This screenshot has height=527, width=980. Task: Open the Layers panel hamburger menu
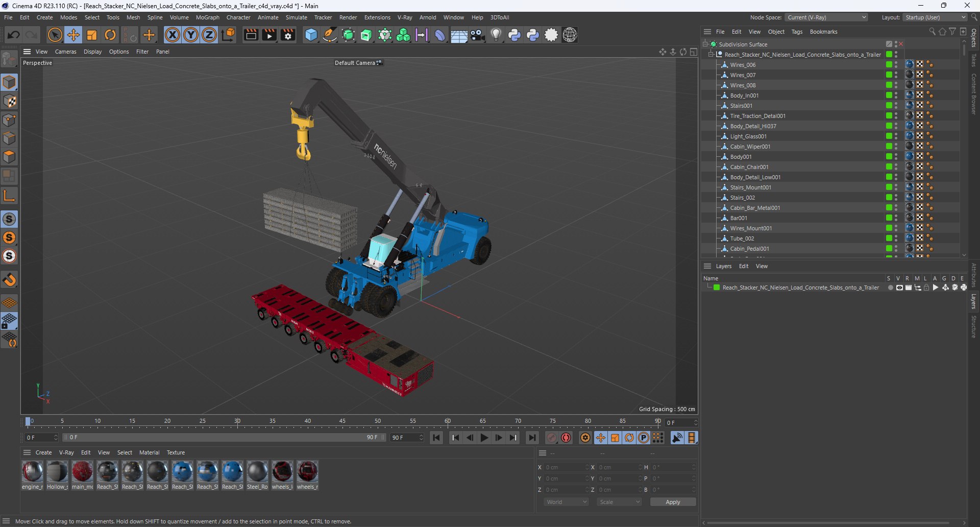pos(707,266)
